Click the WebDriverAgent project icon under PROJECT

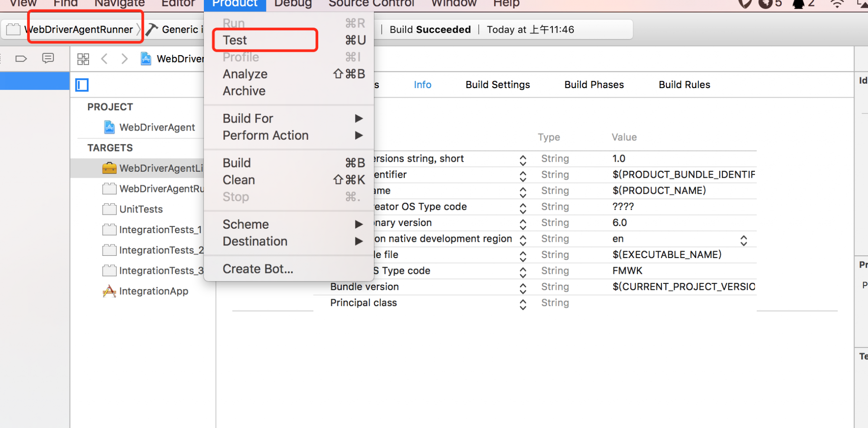click(109, 127)
